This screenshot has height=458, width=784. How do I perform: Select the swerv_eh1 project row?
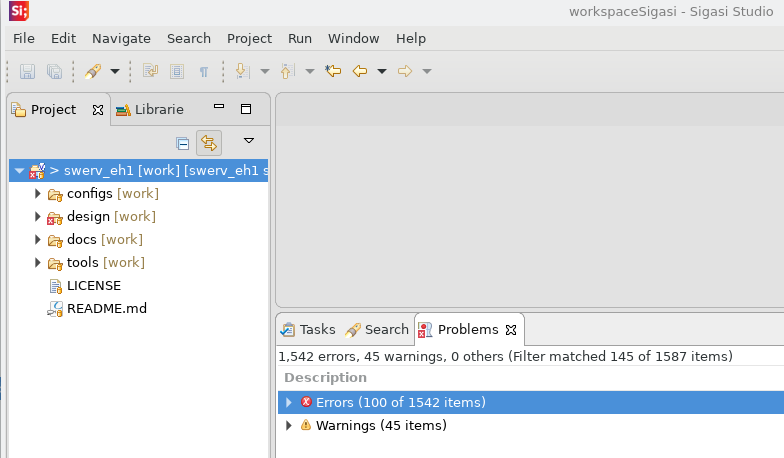click(138, 170)
